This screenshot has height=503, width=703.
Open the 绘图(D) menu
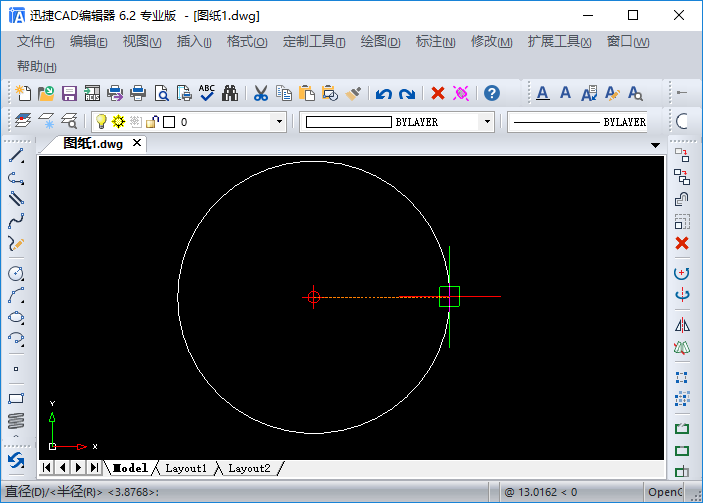tap(380, 42)
